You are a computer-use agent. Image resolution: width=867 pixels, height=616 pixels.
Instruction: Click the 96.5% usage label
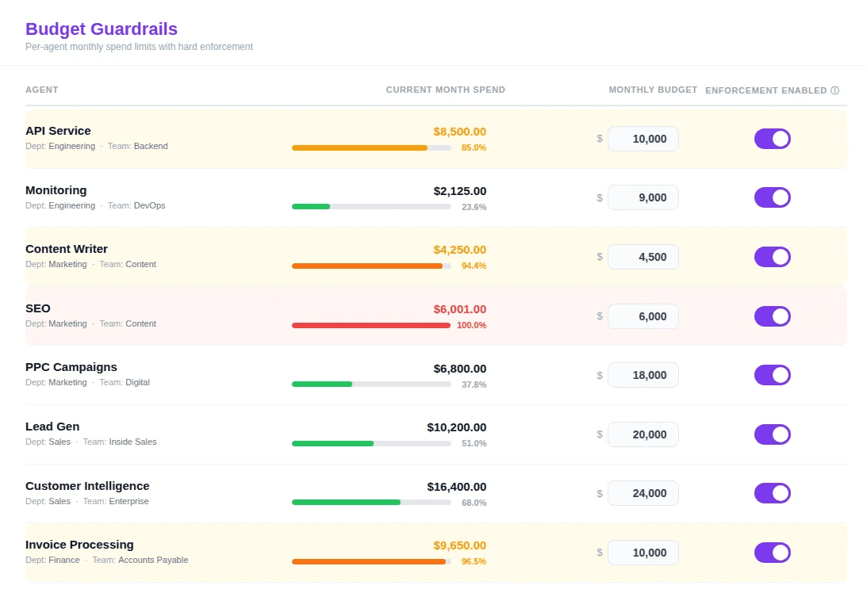point(474,562)
